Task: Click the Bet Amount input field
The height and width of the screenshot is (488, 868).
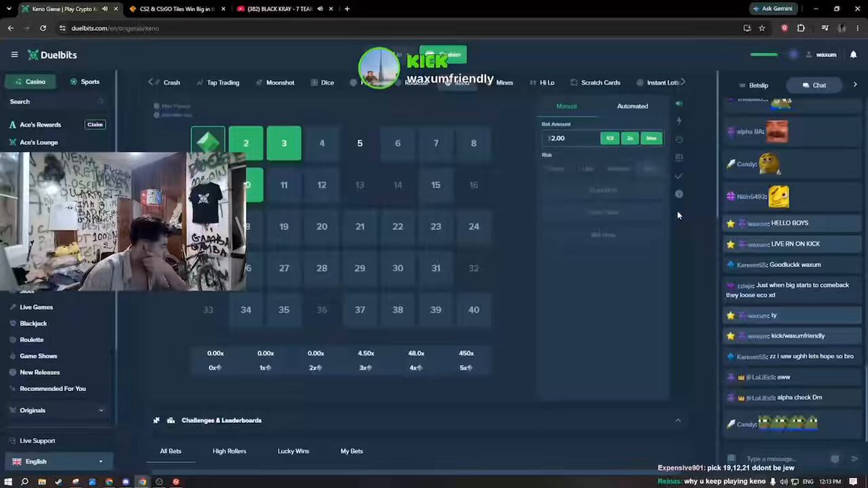Action: point(571,138)
